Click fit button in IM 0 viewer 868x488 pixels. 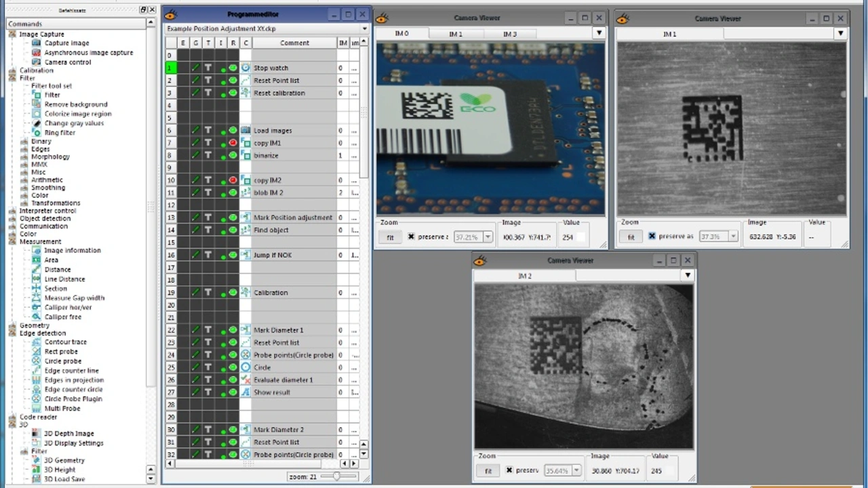point(390,237)
